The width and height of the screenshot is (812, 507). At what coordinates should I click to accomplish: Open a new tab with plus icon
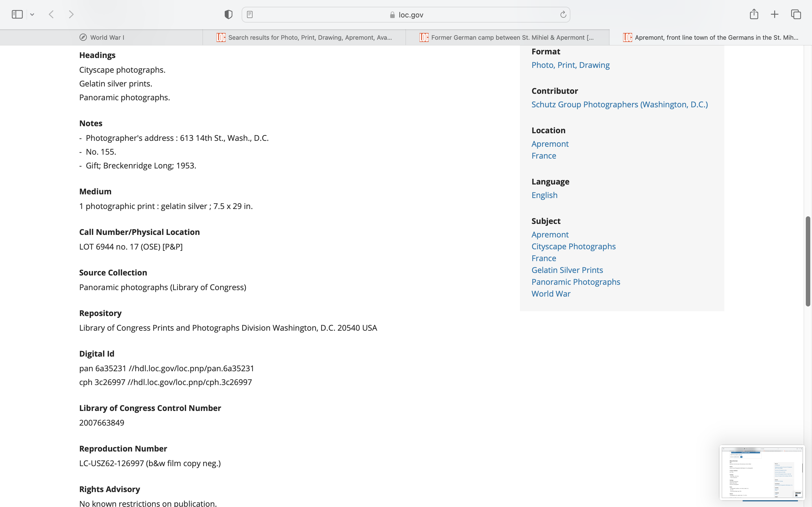click(775, 14)
